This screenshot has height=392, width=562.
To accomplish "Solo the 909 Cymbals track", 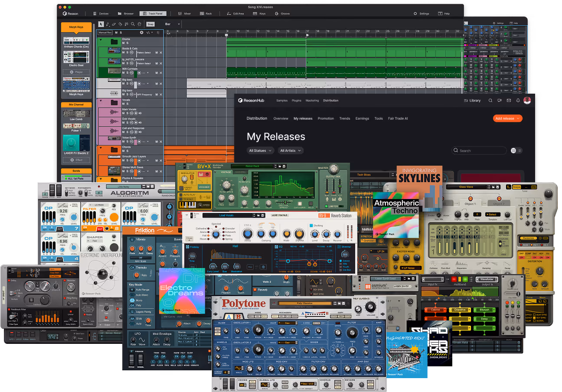I will pos(127,72).
